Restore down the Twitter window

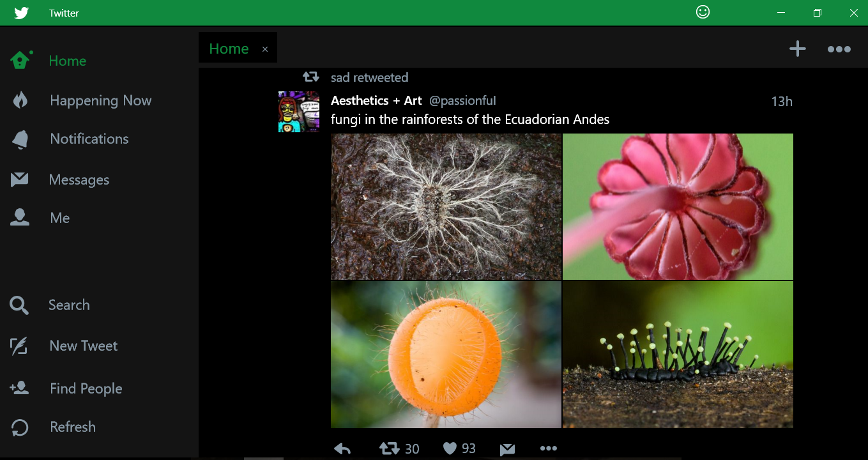point(817,13)
